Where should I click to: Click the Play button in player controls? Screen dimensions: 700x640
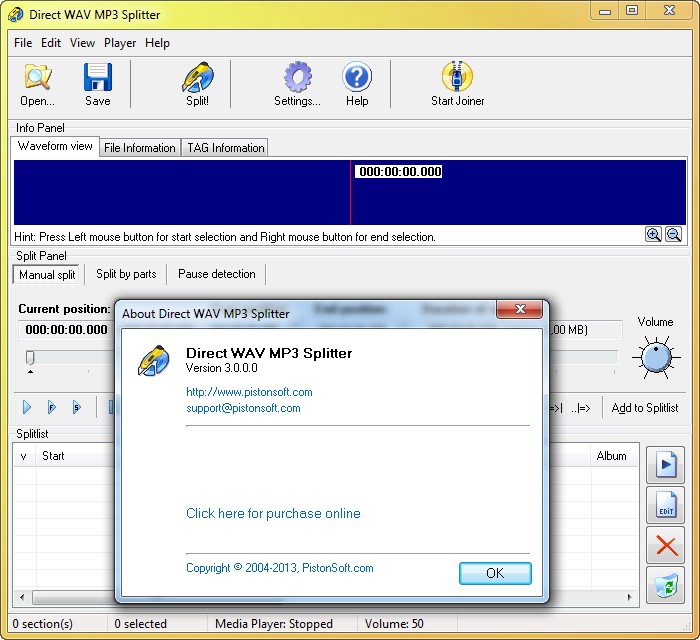point(27,407)
